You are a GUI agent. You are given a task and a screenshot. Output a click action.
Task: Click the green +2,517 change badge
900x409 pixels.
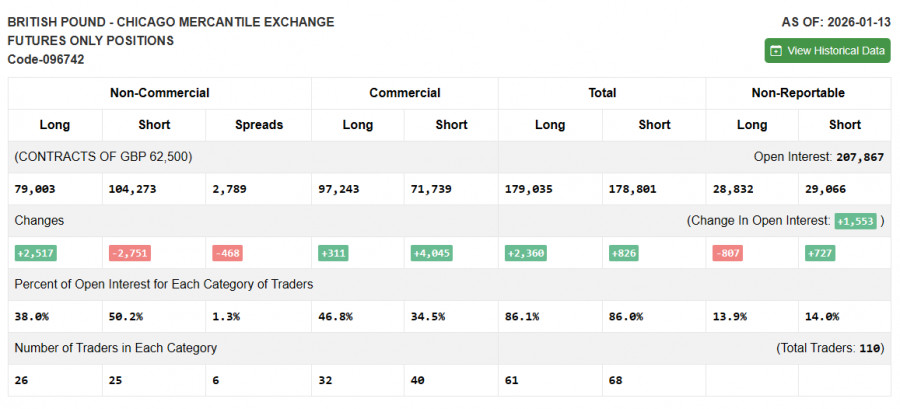(37, 253)
